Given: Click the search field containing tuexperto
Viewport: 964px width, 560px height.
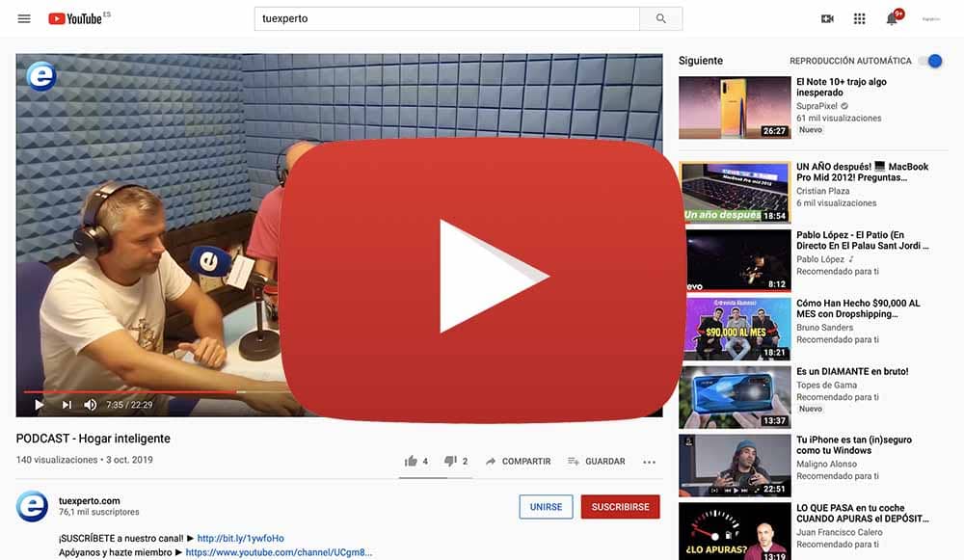Looking at the screenshot, I should [447, 18].
